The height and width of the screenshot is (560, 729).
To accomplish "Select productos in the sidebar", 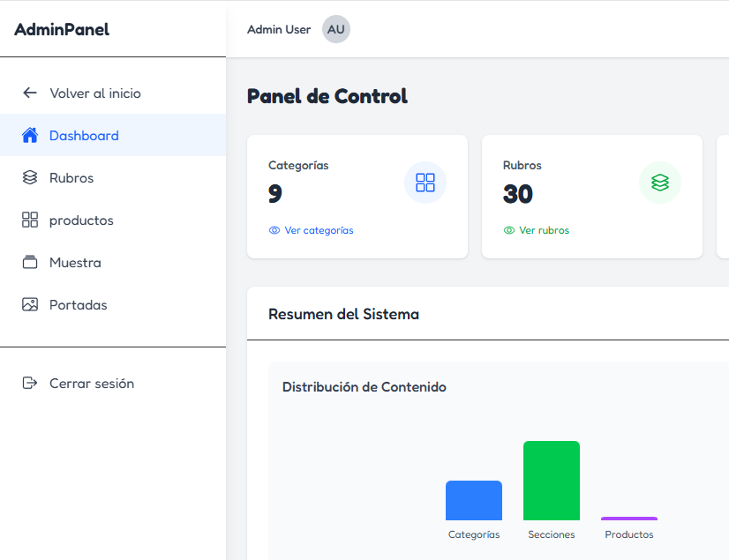I will tap(81, 220).
